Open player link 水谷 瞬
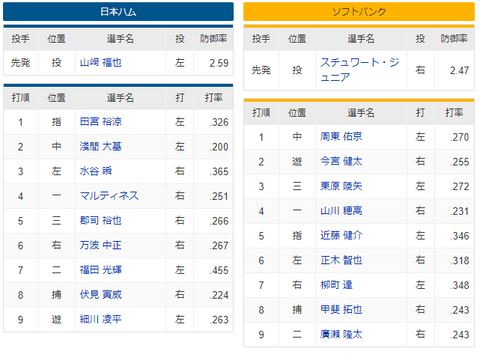The height and width of the screenshot is (363, 480). point(96,171)
